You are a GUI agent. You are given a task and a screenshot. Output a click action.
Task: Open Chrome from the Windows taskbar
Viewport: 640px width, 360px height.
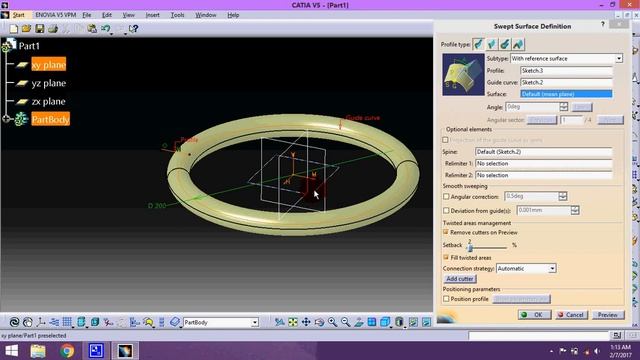click(67, 351)
